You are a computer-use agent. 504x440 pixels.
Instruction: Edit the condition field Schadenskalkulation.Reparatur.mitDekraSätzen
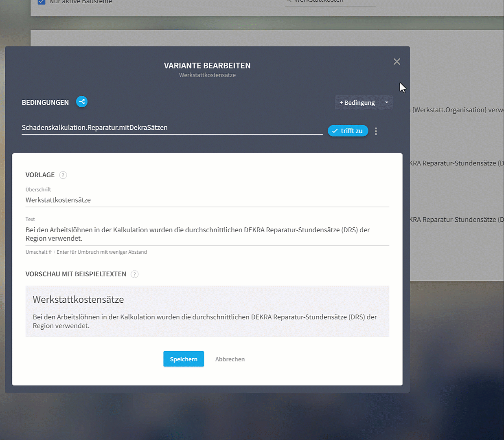click(172, 128)
